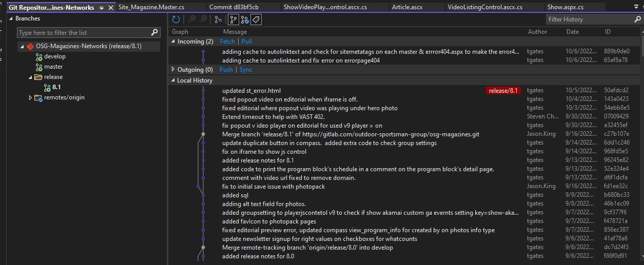Image resolution: width=644 pixels, height=265 pixels.
Task: Click the Message column header
Action: click(x=235, y=32)
